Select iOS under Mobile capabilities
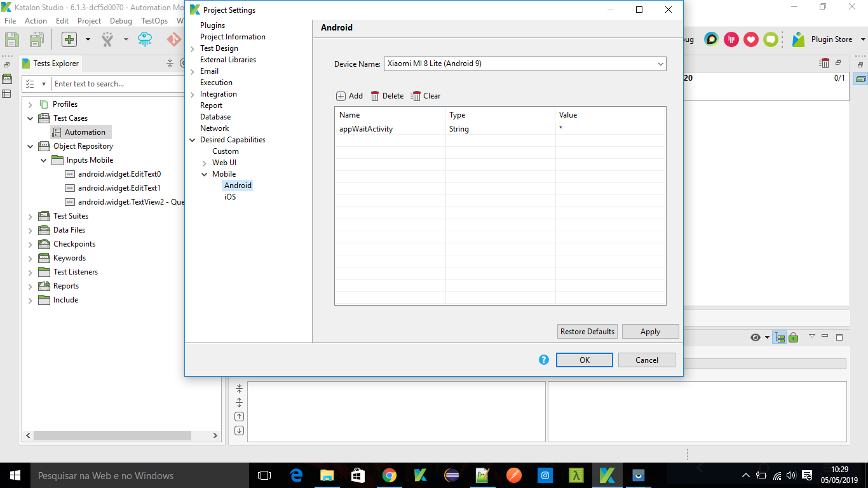This screenshot has height=488, width=868. [230, 197]
